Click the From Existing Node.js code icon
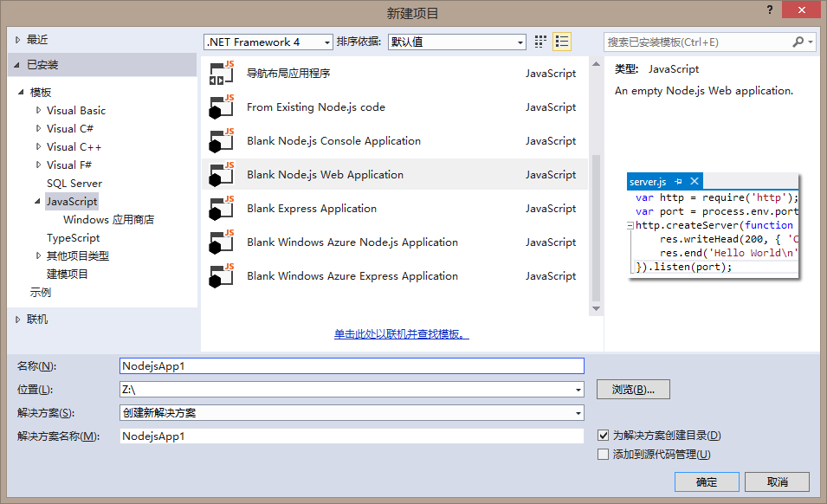Viewport: 827px width, 504px height. coord(222,107)
